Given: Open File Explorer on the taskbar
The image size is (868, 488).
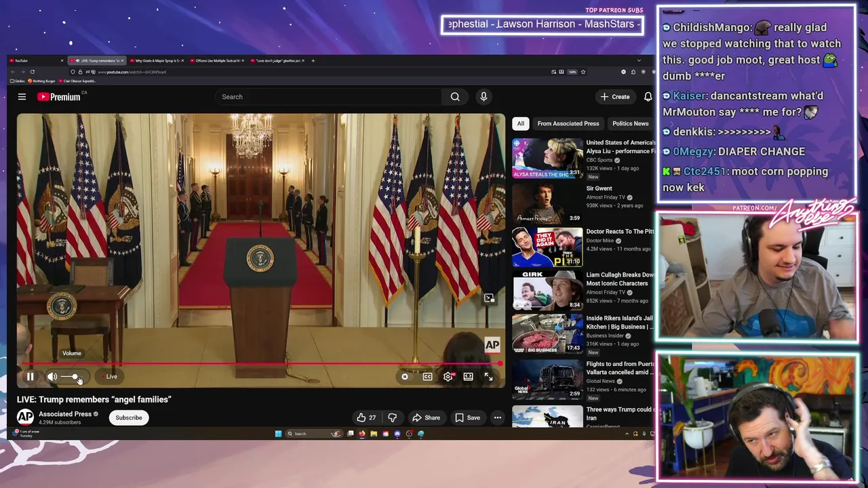Looking at the screenshot, I should point(374,434).
